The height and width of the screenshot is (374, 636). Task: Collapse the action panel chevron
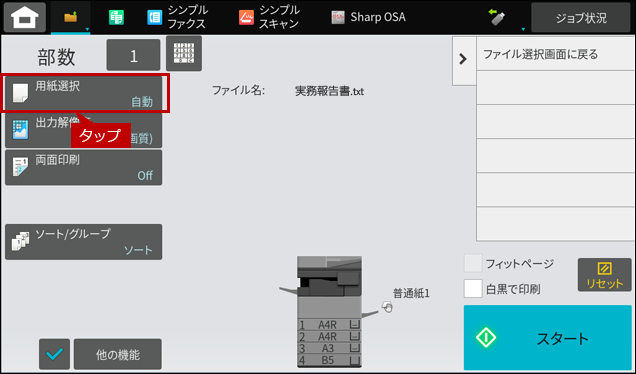coord(463,60)
